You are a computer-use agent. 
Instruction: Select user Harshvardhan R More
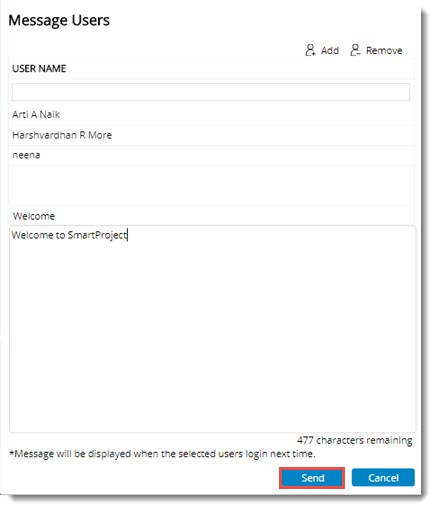pos(211,135)
